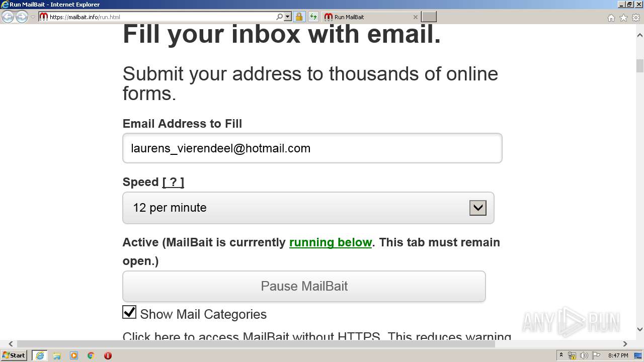Click the browser Forward arrow button
The image size is (644, 362).
point(21,17)
